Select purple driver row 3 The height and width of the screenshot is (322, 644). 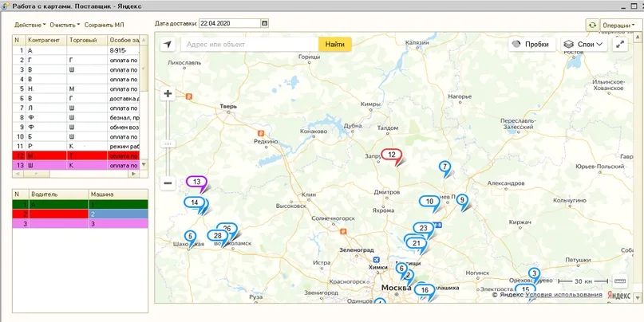click(80, 223)
